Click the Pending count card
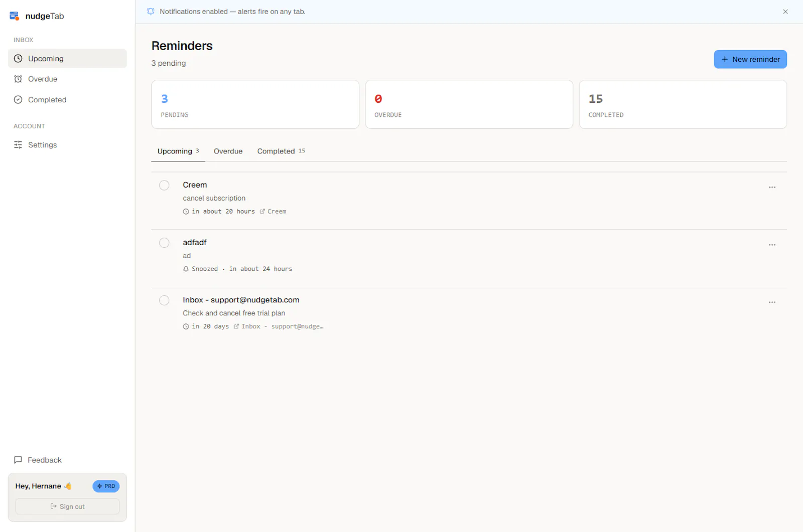 point(255,104)
